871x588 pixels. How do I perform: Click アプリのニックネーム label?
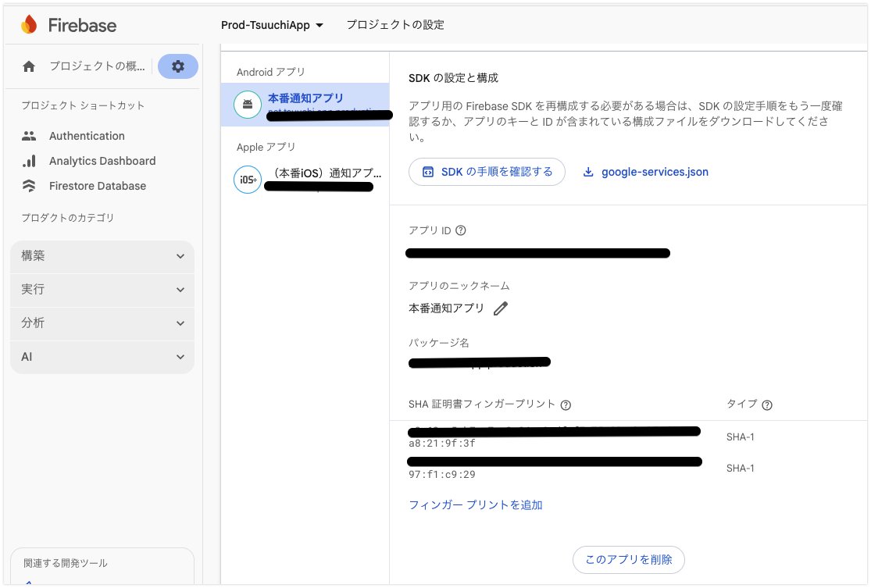point(459,286)
